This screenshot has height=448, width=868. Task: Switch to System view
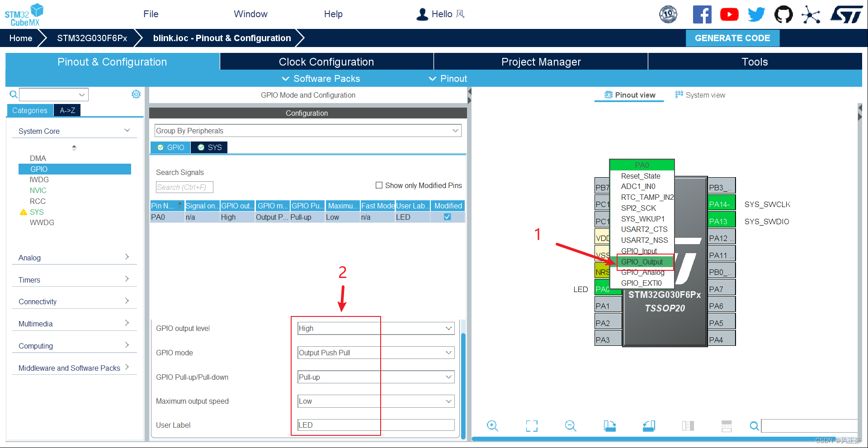point(700,95)
